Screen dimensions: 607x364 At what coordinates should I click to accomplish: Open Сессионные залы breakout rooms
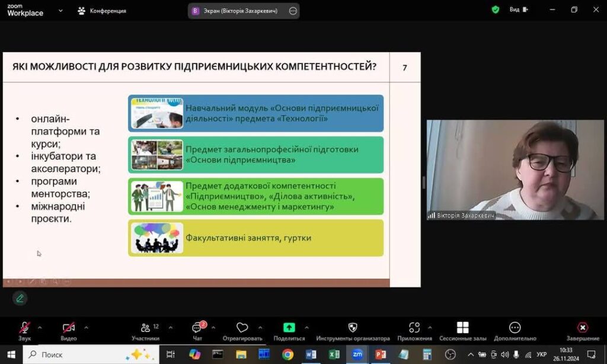(462, 328)
